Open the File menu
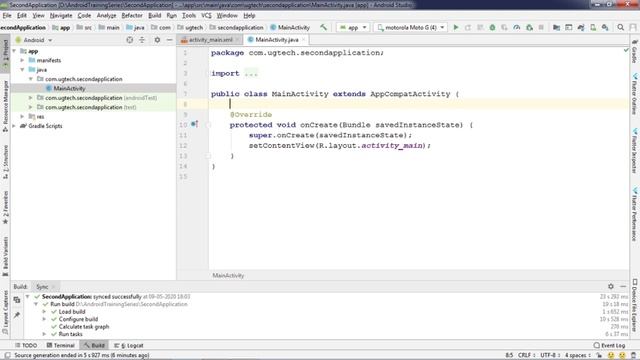640x360 pixels. (x=7, y=16)
